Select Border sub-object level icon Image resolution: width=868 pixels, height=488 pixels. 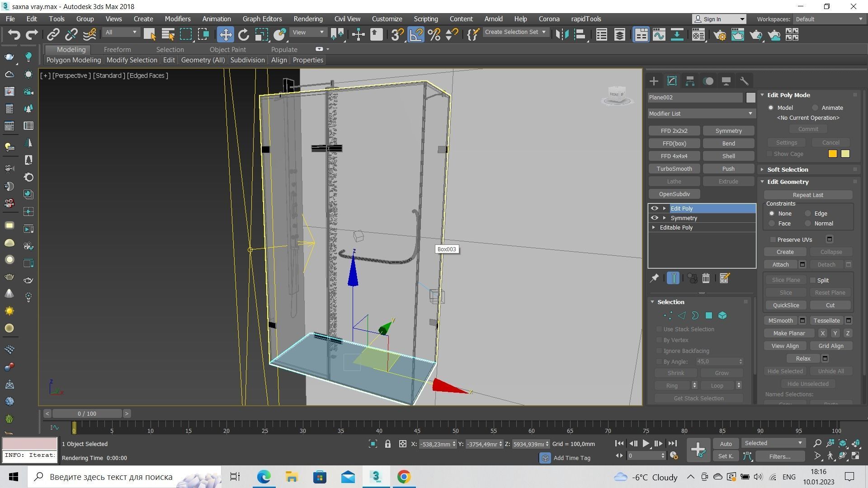[695, 315]
